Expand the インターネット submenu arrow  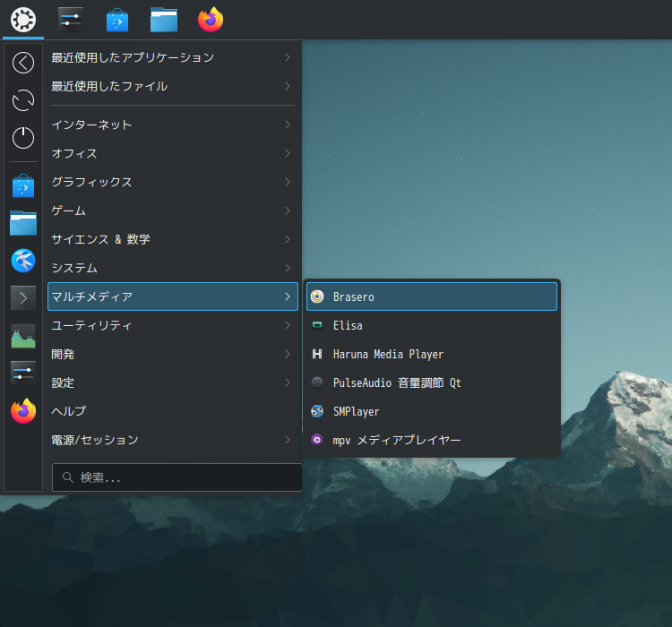pyautogui.click(x=288, y=125)
